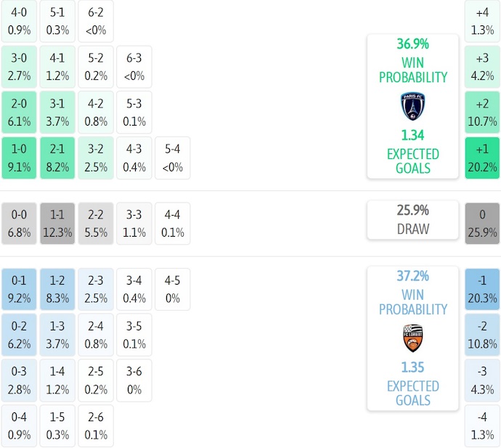
Task: Select the 2-0 score cell
Action: [x=20, y=113]
